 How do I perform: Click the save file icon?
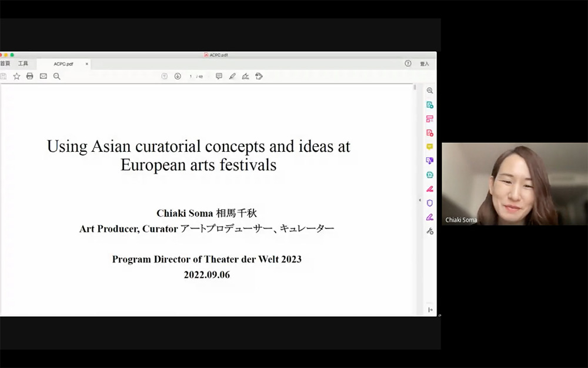[4, 76]
